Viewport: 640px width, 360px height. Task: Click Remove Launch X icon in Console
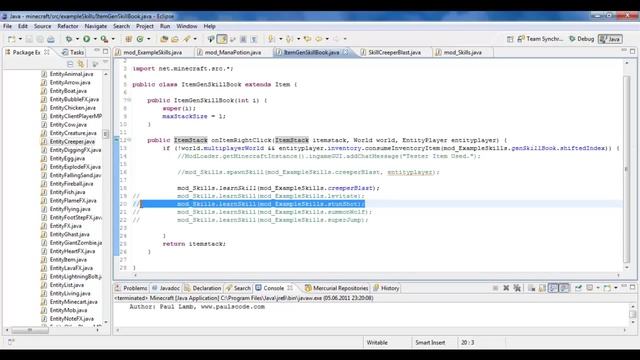coord(506,288)
